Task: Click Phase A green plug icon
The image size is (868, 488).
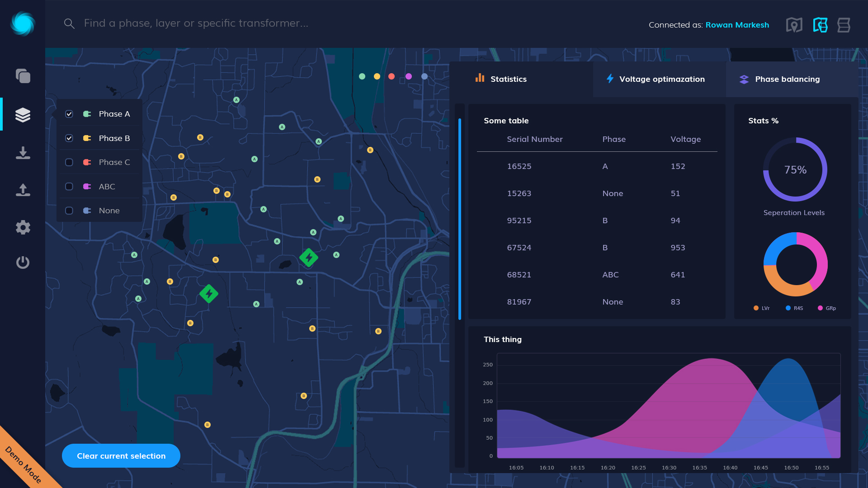Action: (x=87, y=114)
